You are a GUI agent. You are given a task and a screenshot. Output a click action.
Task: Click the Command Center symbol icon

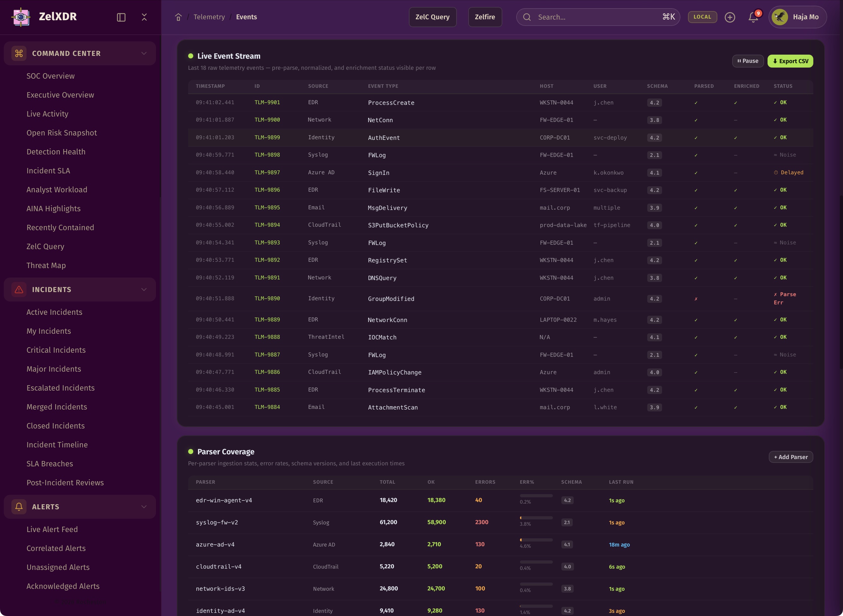(19, 53)
